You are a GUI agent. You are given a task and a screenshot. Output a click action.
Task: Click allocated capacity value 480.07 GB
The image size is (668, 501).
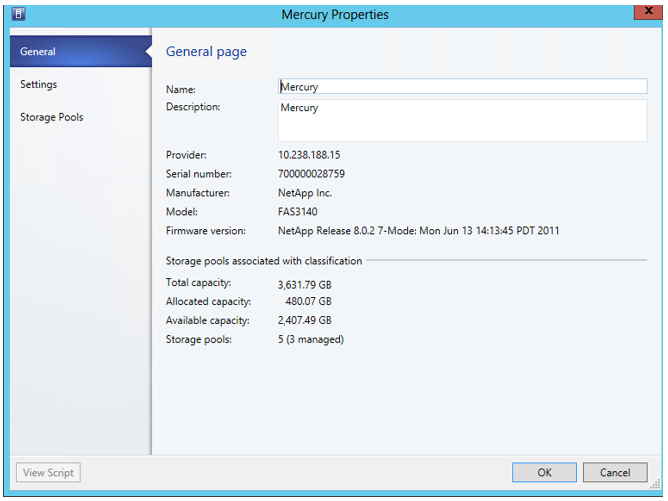click(x=308, y=302)
